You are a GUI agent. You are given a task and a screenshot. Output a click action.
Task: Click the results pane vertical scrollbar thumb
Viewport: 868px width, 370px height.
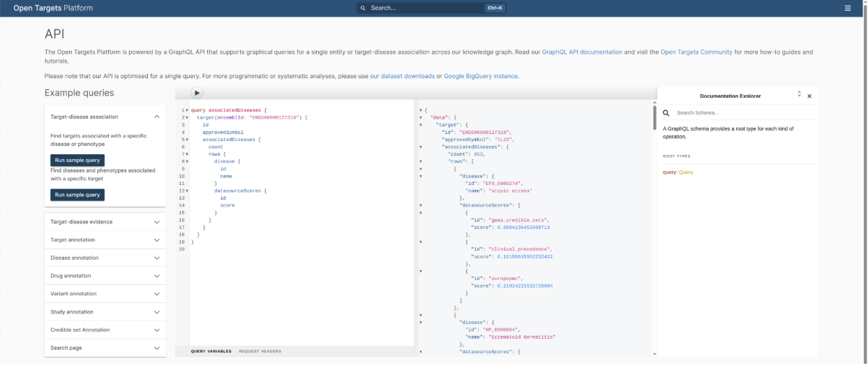tap(654, 117)
